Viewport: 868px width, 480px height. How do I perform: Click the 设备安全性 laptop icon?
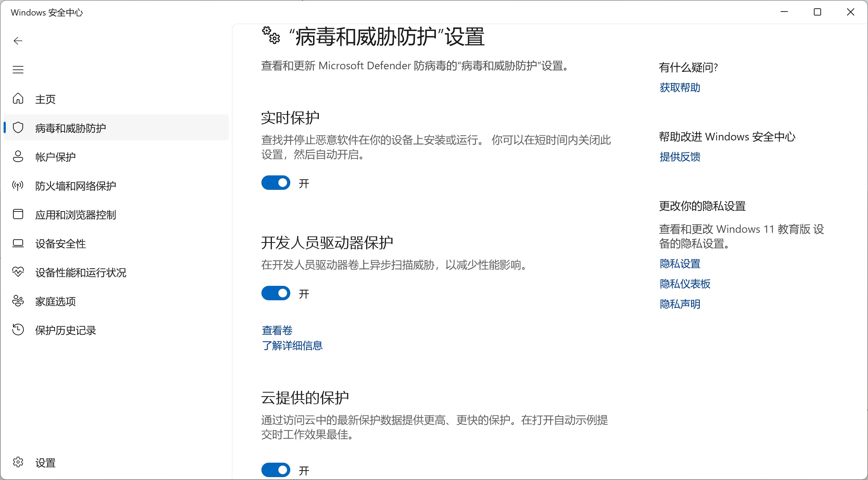tap(18, 243)
